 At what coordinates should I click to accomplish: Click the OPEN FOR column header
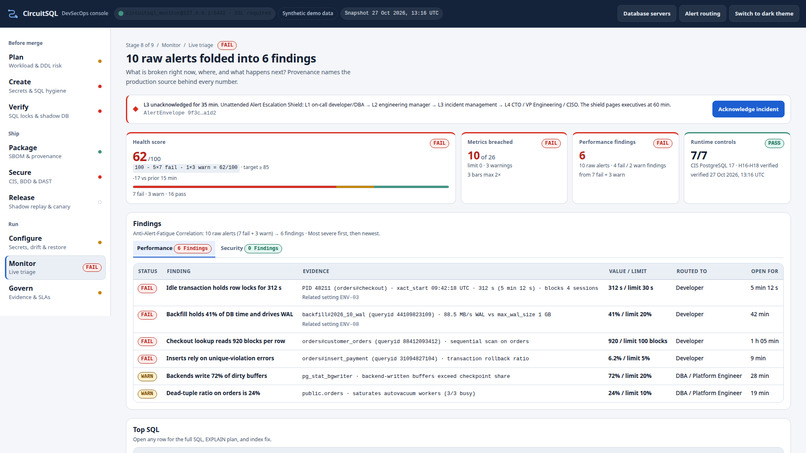(764, 271)
